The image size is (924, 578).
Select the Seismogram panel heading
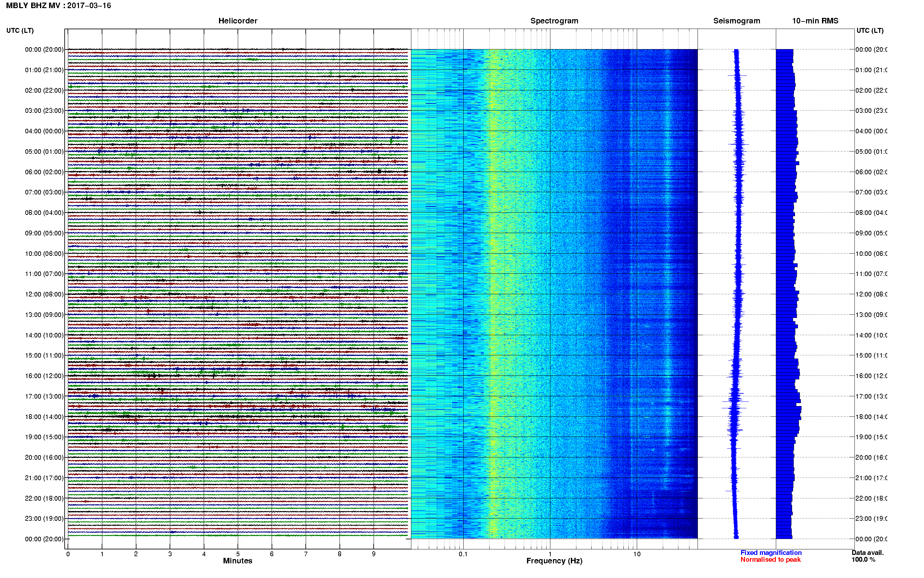click(737, 21)
